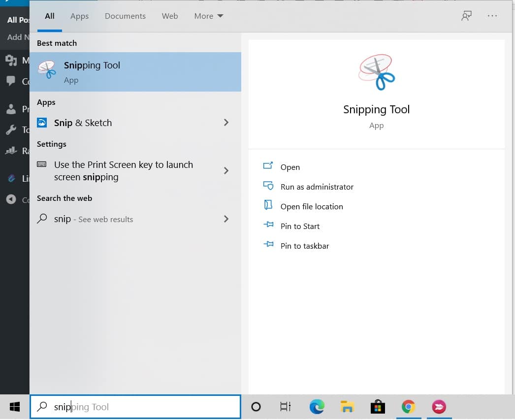Click the Snipping Tool scissors icon in results
This screenshot has width=515, height=420.
(47, 69)
